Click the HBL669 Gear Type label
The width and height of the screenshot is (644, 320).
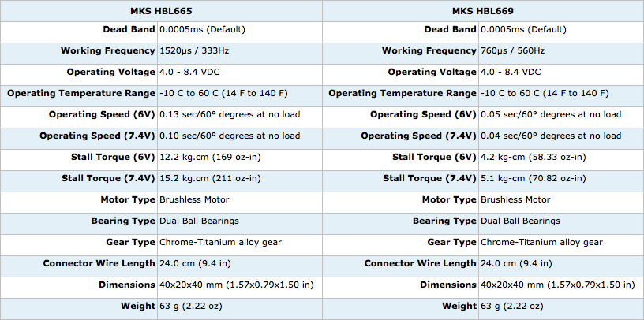[x=452, y=243]
